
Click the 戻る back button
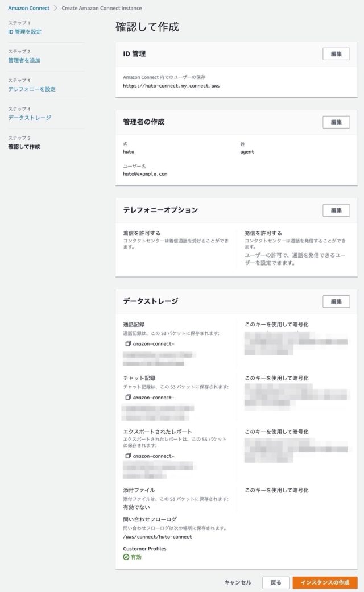(276, 582)
